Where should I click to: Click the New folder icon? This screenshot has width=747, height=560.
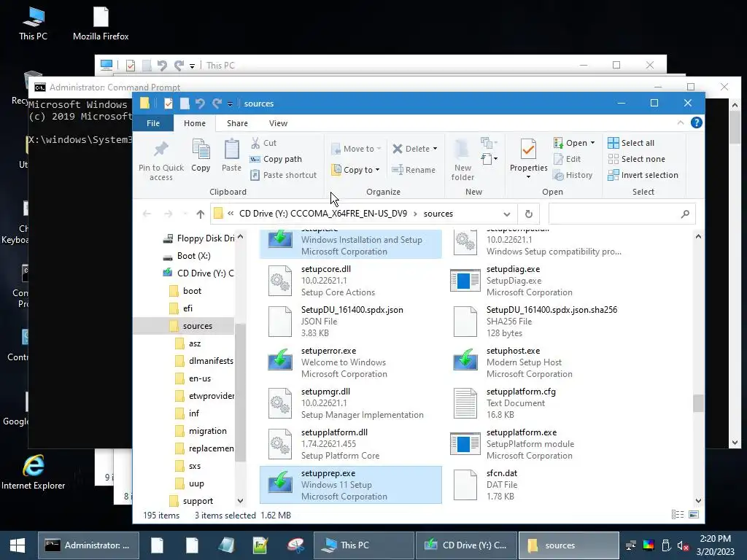click(x=462, y=149)
